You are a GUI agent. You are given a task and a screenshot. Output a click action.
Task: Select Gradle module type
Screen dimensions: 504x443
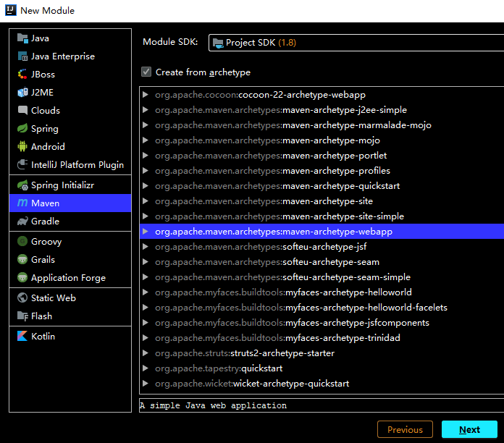tap(70, 221)
